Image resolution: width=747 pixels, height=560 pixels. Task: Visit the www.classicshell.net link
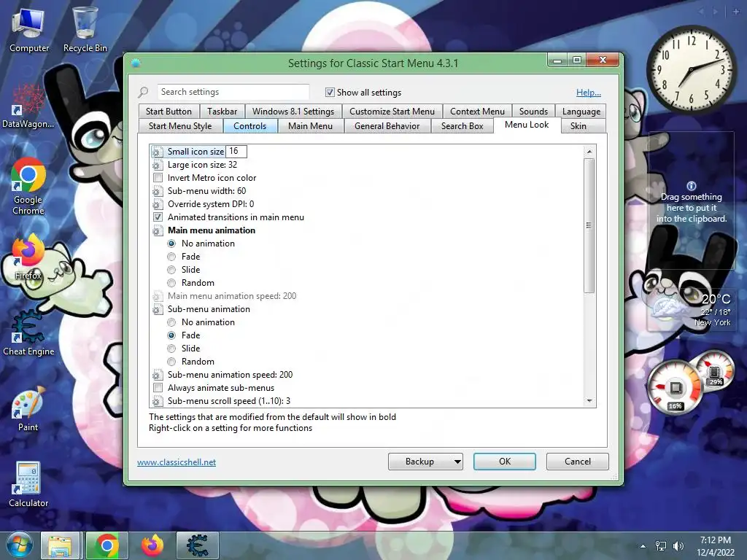pos(177,462)
